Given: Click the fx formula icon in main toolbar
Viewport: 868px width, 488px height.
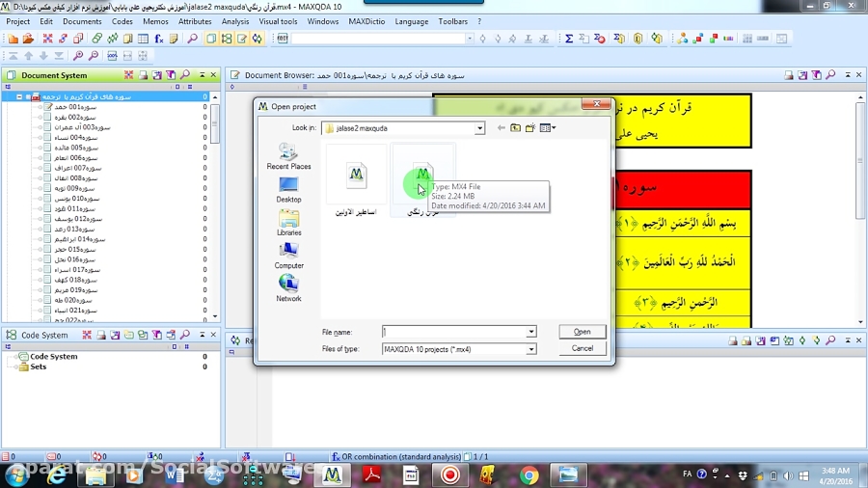Looking at the screenshot, I should coord(159,39).
